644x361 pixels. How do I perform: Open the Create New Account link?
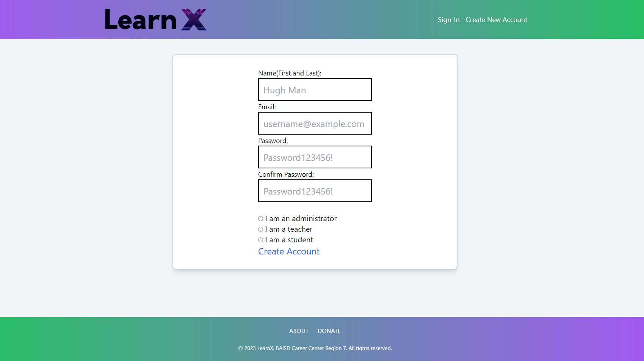[x=496, y=20]
